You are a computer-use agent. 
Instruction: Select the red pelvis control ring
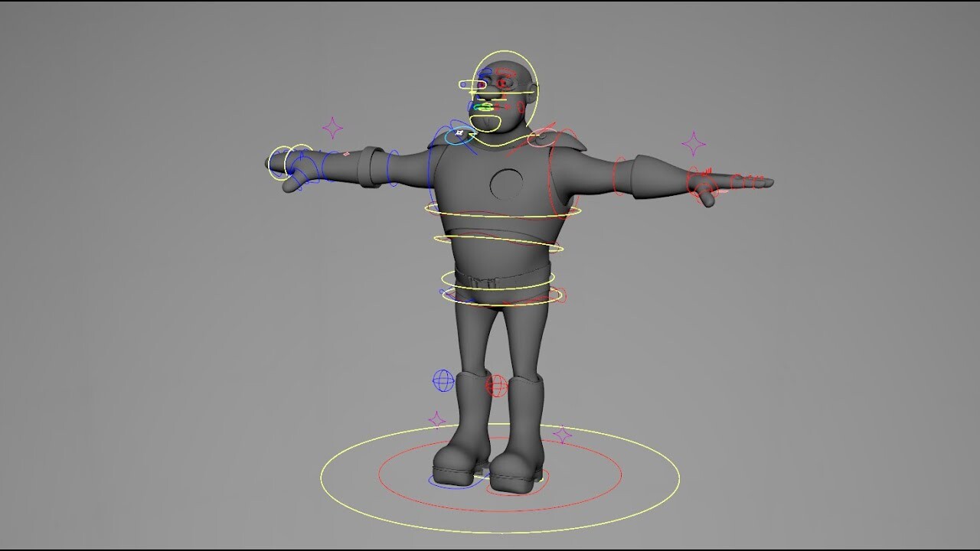(x=564, y=293)
